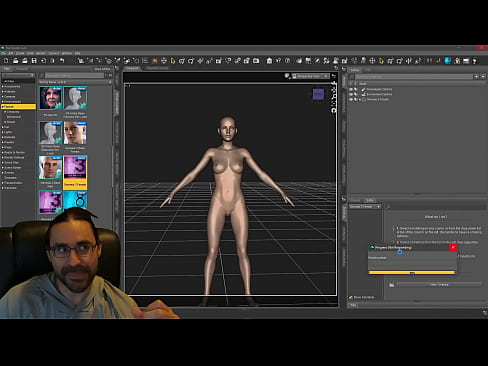Toggle eye visibility of third Scene item
Viewport: 488px width, 366px height.
(x=351, y=99)
